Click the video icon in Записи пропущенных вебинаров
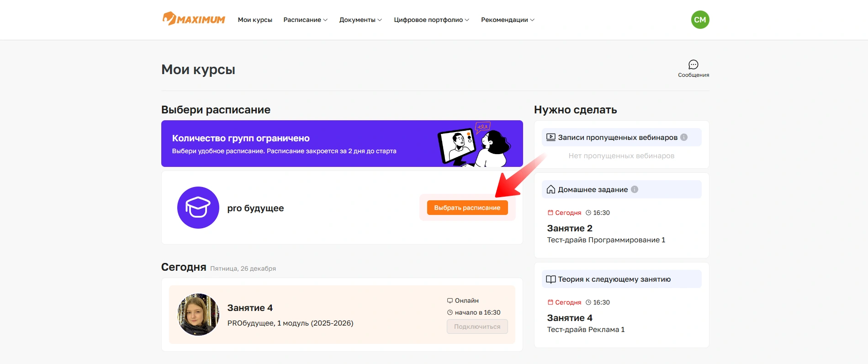 tap(551, 137)
